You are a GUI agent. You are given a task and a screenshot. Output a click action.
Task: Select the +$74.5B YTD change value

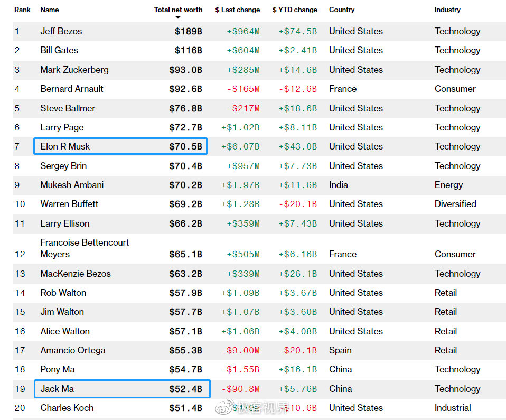(298, 31)
